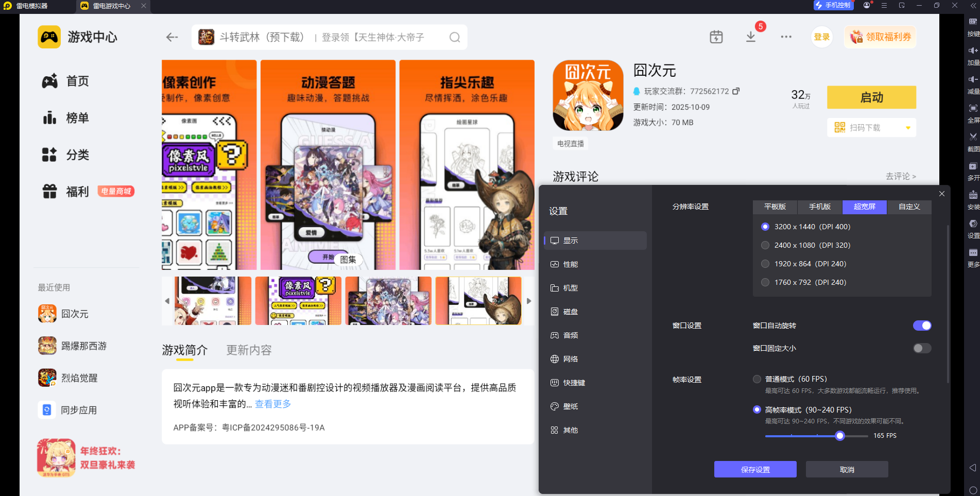The height and width of the screenshot is (496, 980).
Task: Select 2400 x 1080 (DPI 320) resolution
Action: [765, 245]
